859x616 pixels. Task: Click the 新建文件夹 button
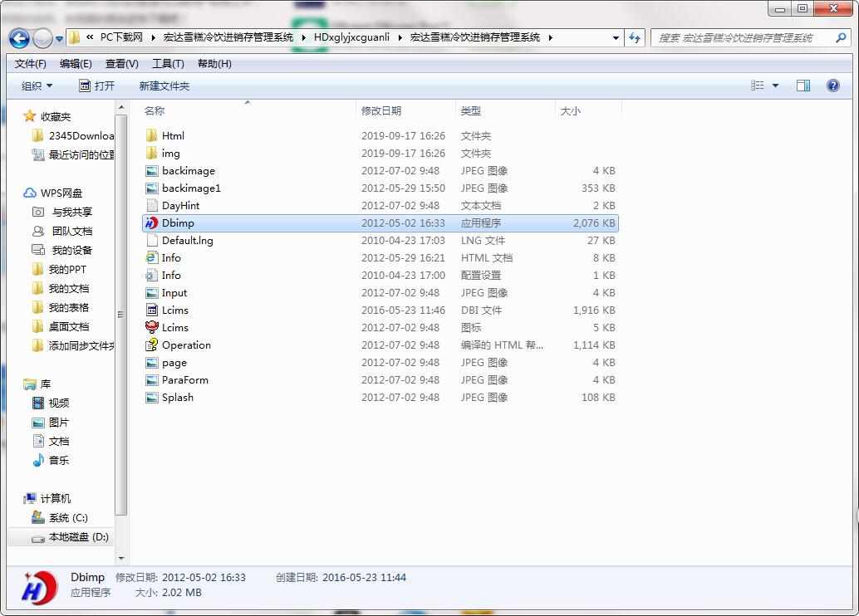click(164, 86)
